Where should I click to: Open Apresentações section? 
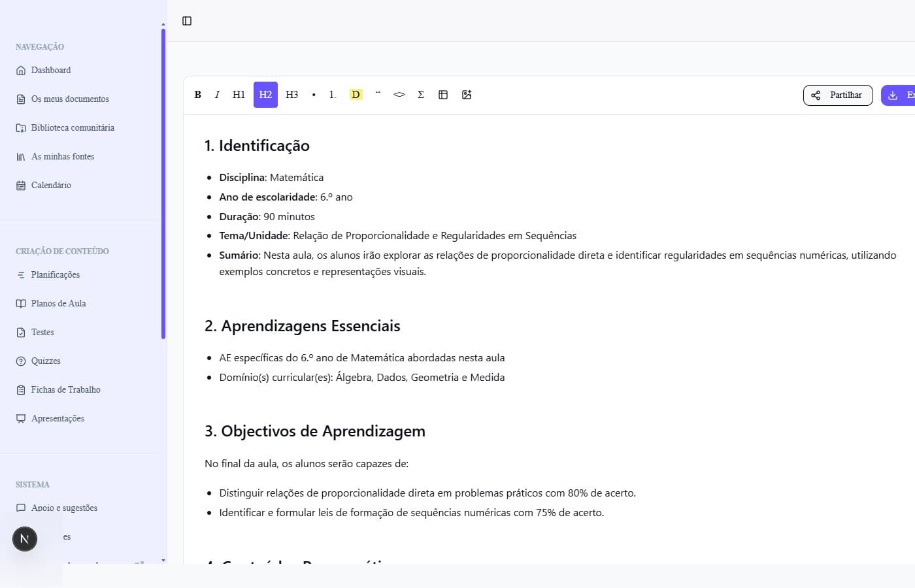tap(58, 418)
